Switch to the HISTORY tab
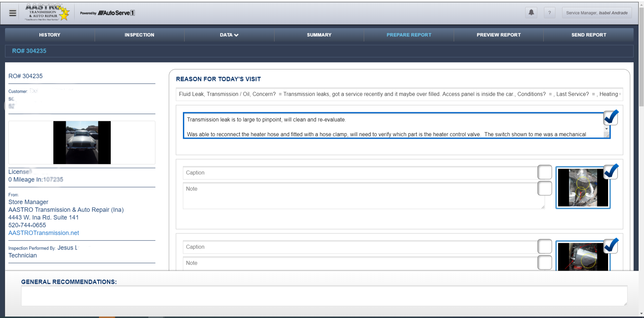This screenshot has height=318, width=644. point(50,35)
